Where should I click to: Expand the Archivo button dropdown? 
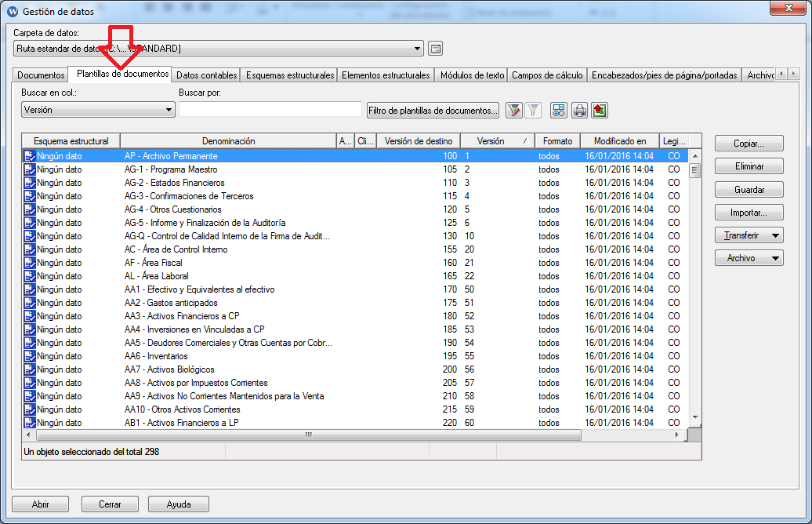(x=775, y=258)
